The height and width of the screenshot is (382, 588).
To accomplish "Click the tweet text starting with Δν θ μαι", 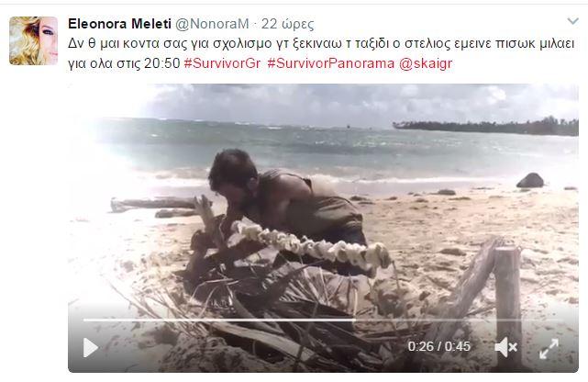I will coord(321,53).
